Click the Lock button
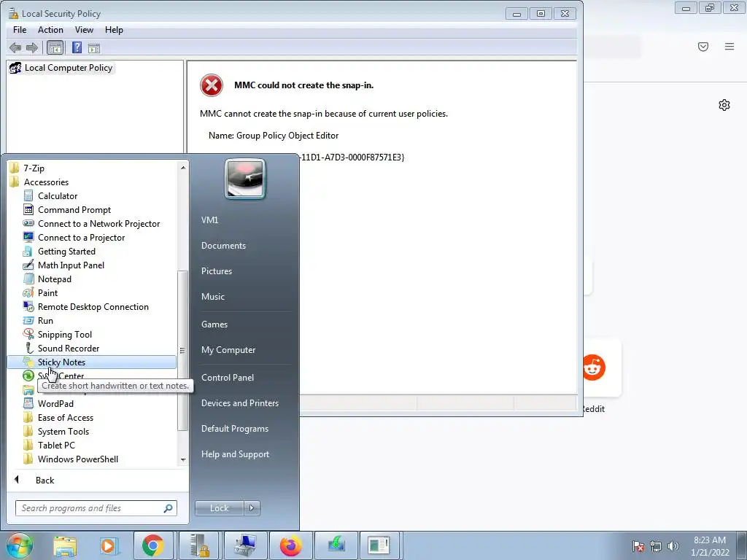747x560 pixels. click(x=219, y=508)
